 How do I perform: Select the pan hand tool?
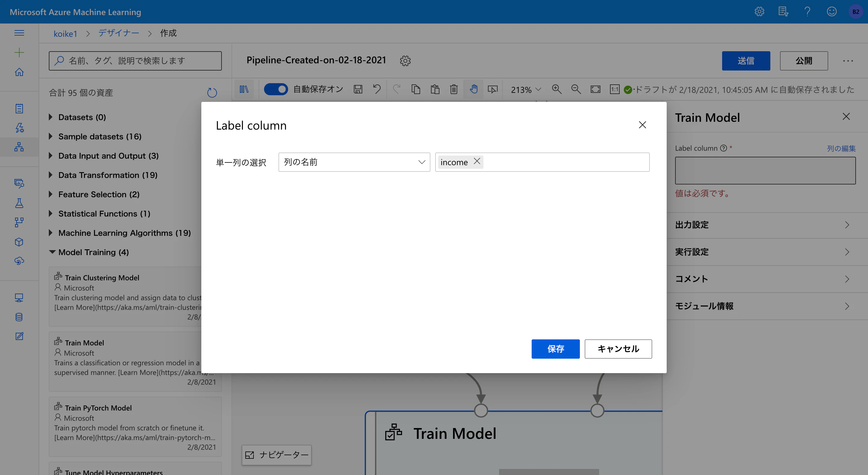pos(473,89)
